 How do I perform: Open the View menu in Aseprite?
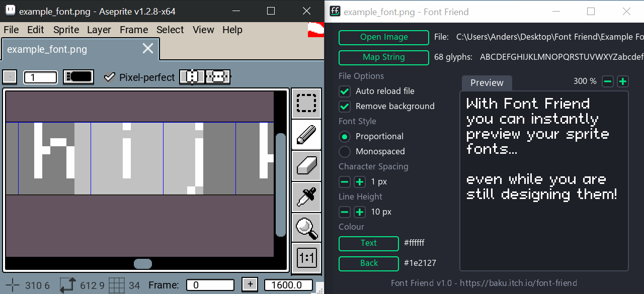[x=203, y=30]
